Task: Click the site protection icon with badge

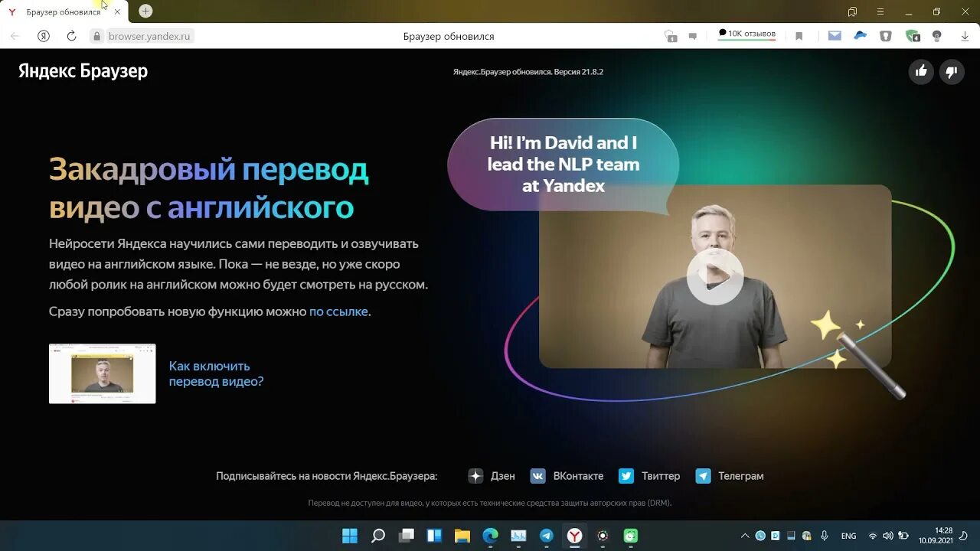Action: tap(671, 36)
